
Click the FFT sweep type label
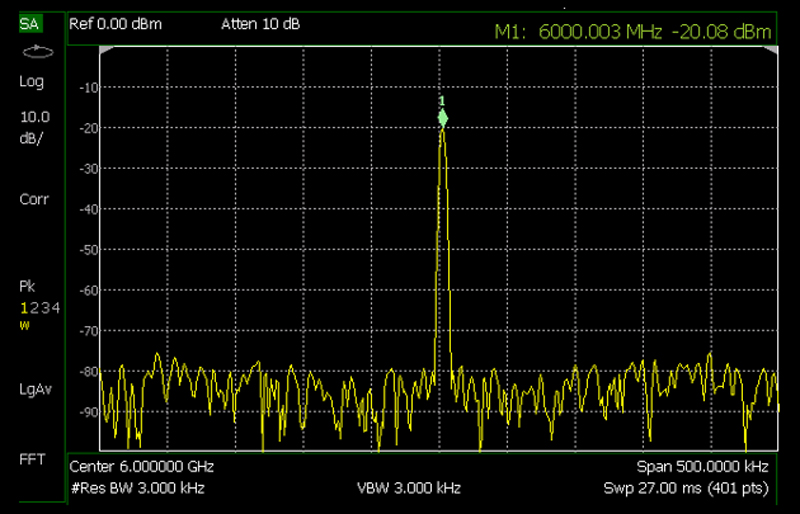(32, 459)
